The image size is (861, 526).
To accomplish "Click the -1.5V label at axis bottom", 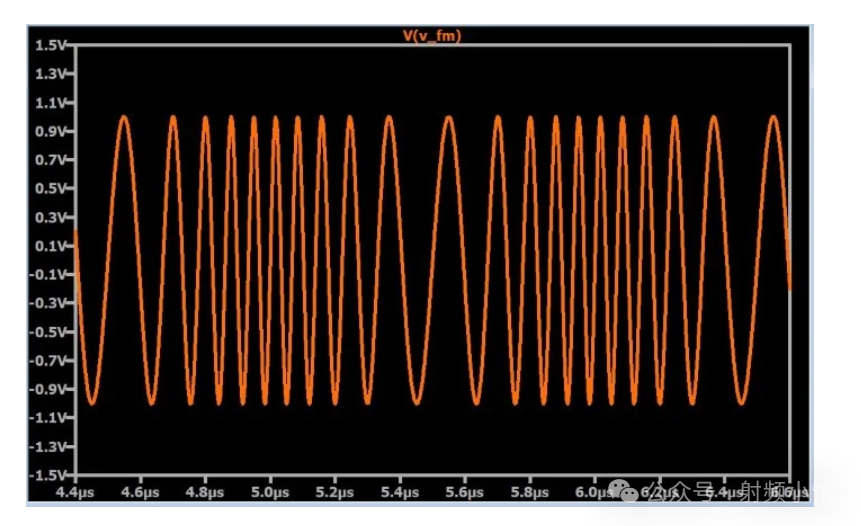I will [46, 474].
